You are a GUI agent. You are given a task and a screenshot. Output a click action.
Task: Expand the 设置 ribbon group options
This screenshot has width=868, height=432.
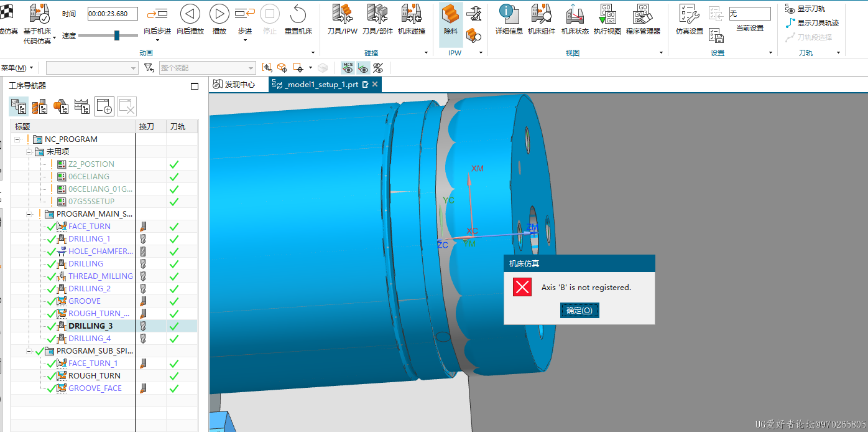click(770, 53)
